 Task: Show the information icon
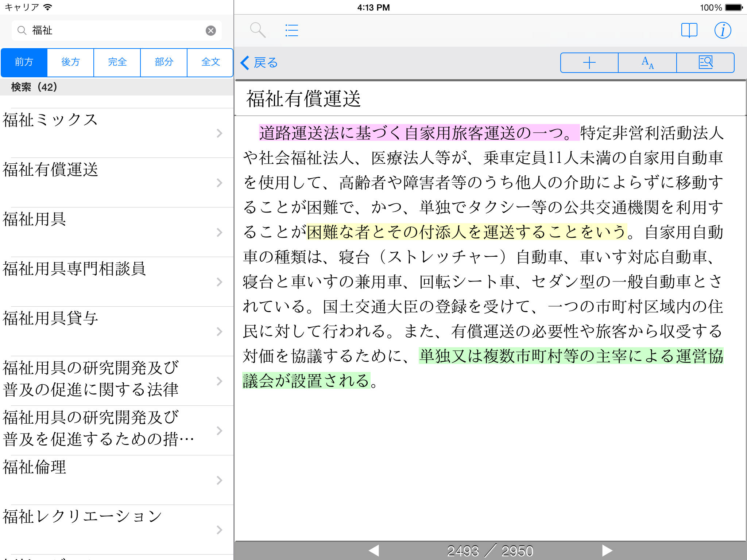[722, 30]
